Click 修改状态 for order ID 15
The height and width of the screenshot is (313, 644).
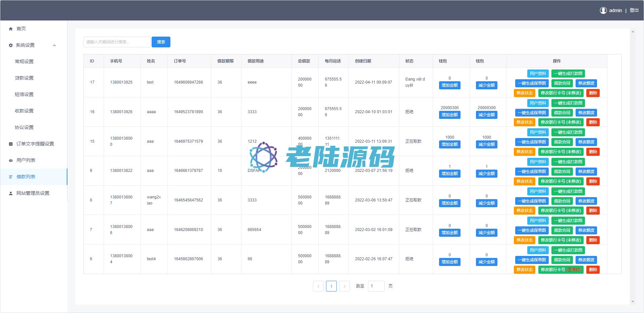pyautogui.click(x=524, y=152)
